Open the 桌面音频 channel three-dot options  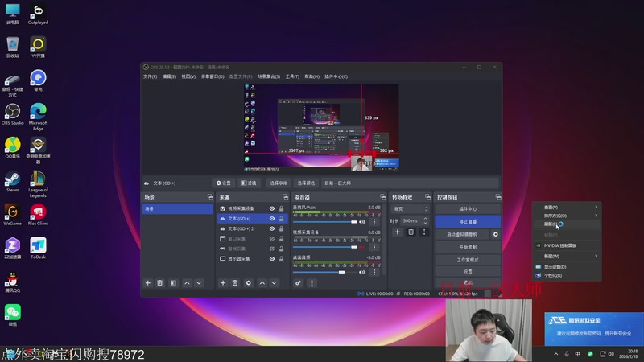pyautogui.click(x=374, y=272)
